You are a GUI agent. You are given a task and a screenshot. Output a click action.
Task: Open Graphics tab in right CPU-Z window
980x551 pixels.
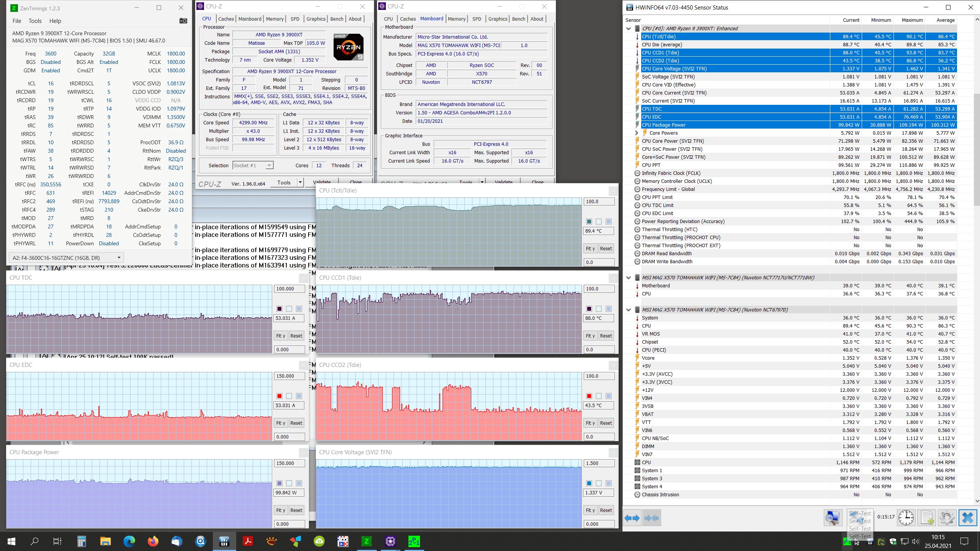[x=498, y=19]
